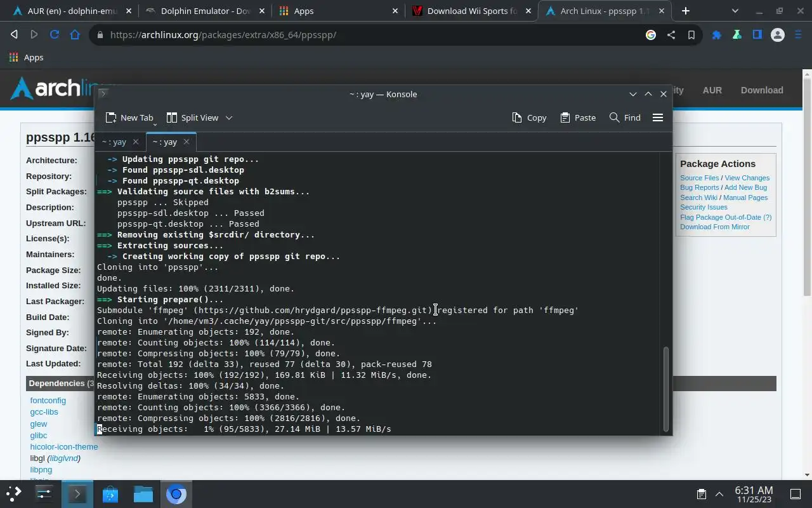The height and width of the screenshot is (508, 812).
Task: Click the browser back arrow icon
Action: 14,35
